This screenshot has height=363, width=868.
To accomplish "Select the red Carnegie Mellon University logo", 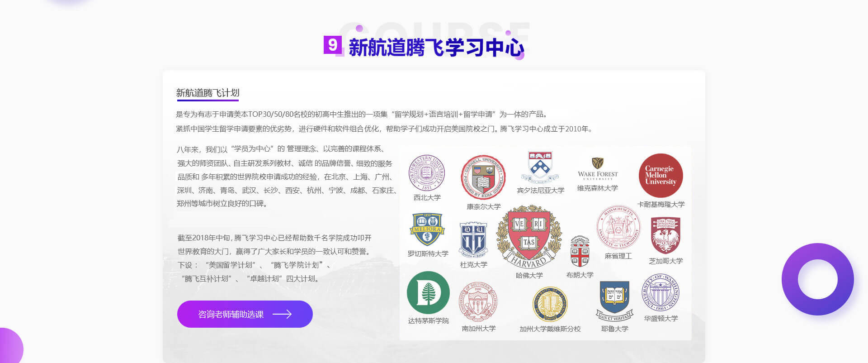I will (x=660, y=175).
